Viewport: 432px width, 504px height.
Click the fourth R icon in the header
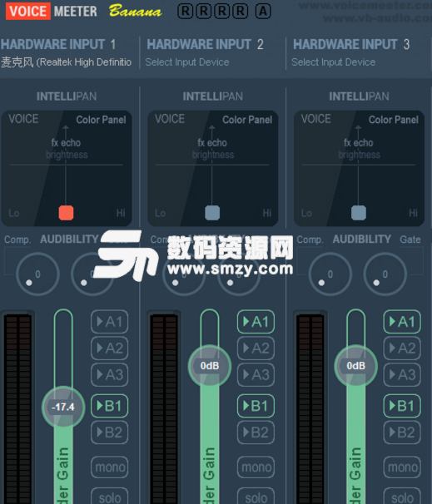tap(241, 12)
